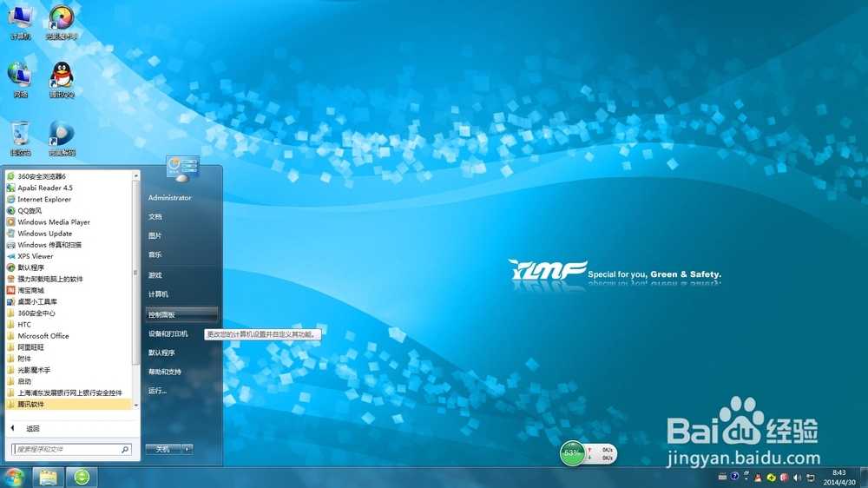Launch Windows Media Player from programs list

[69, 221]
